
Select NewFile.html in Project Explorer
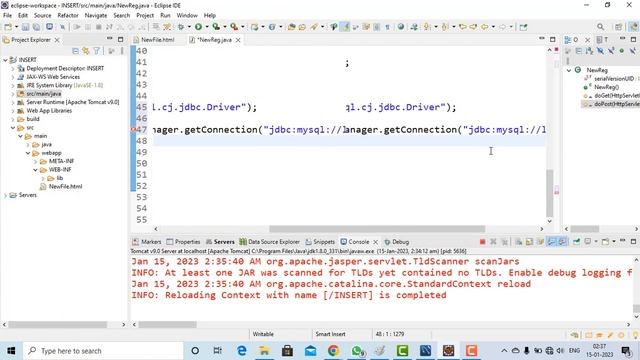click(x=65, y=187)
